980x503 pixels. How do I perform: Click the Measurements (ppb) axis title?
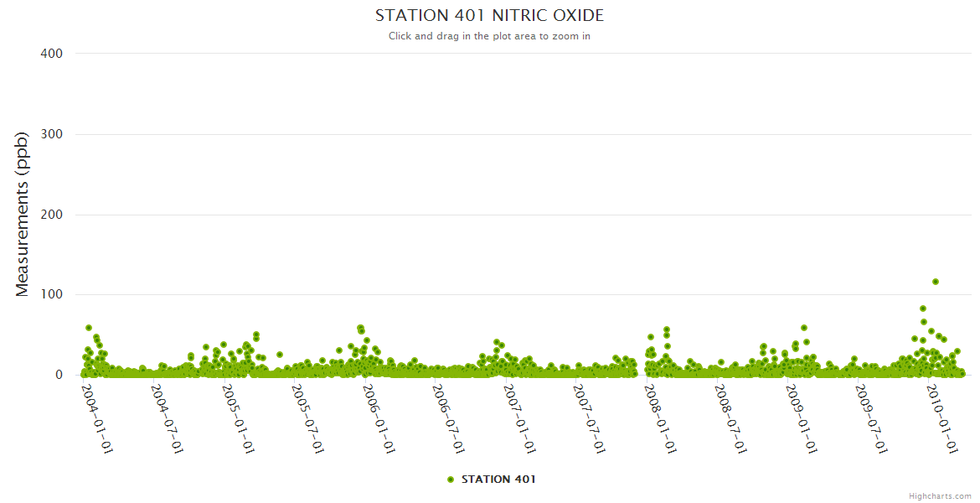point(23,214)
